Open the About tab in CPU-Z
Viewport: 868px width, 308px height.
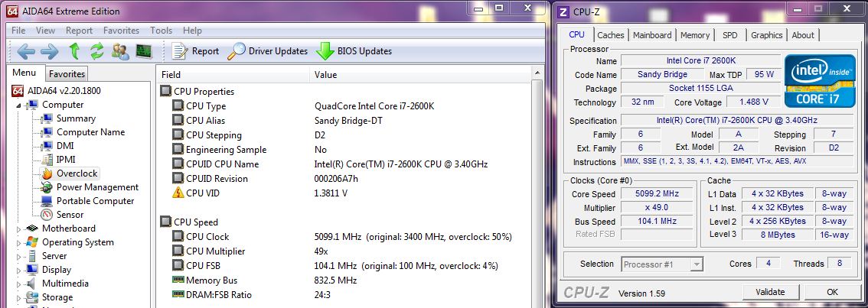click(803, 35)
